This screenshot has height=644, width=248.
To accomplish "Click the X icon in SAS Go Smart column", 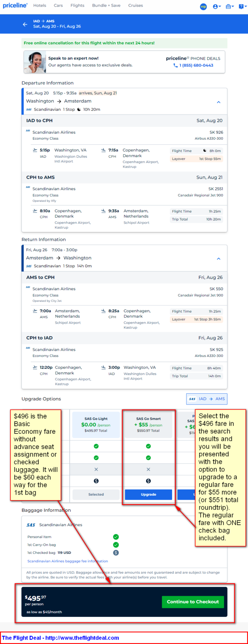I will (x=148, y=469).
